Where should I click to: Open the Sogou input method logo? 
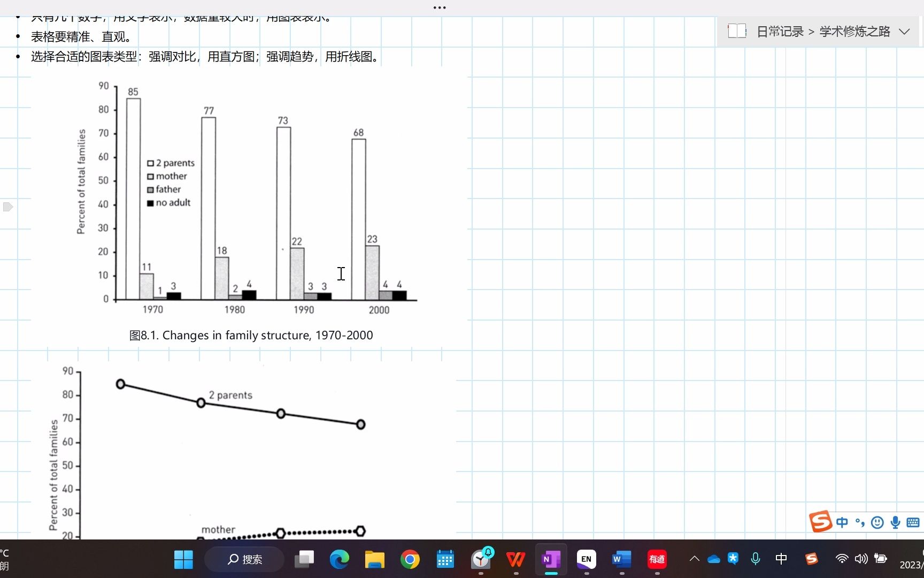point(820,521)
